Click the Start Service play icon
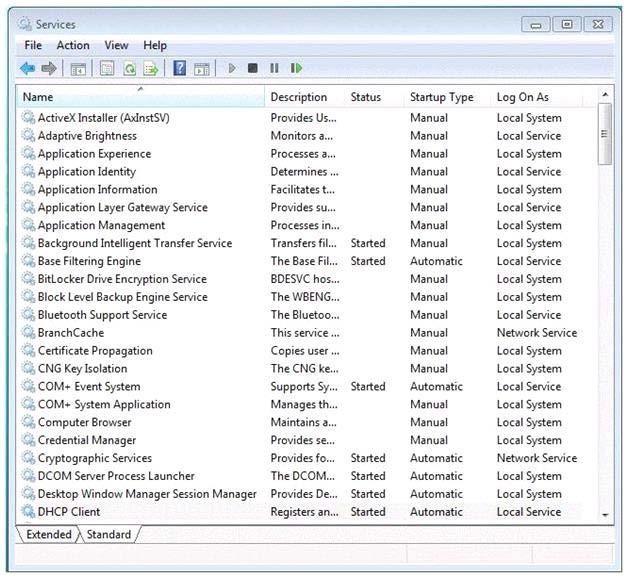The width and height of the screenshot is (633, 579). (232, 68)
